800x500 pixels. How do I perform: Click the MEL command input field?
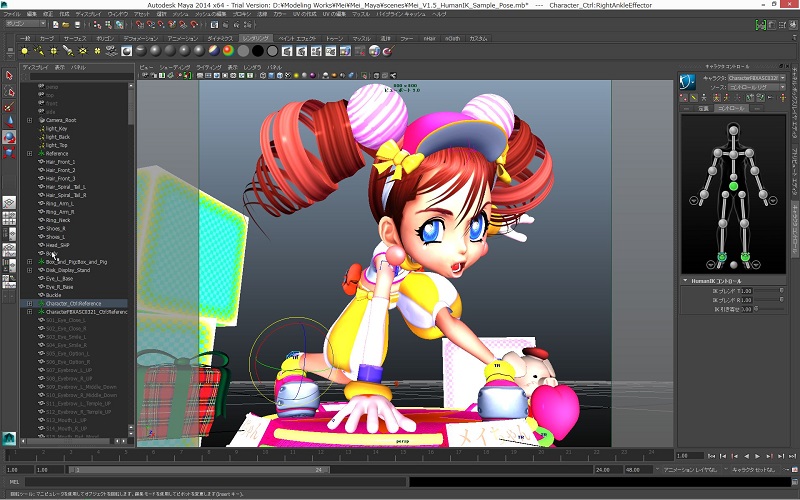click(x=215, y=482)
